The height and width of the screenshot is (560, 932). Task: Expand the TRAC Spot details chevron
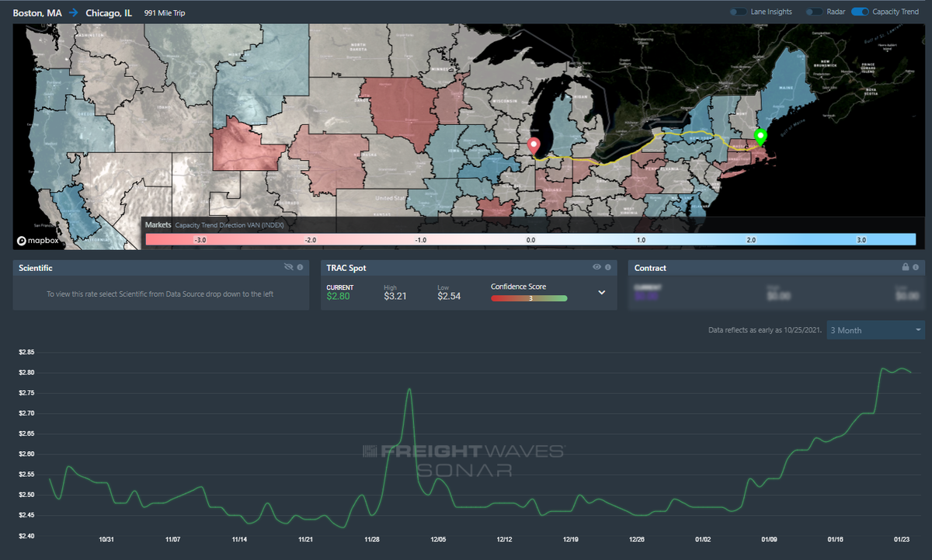click(601, 293)
